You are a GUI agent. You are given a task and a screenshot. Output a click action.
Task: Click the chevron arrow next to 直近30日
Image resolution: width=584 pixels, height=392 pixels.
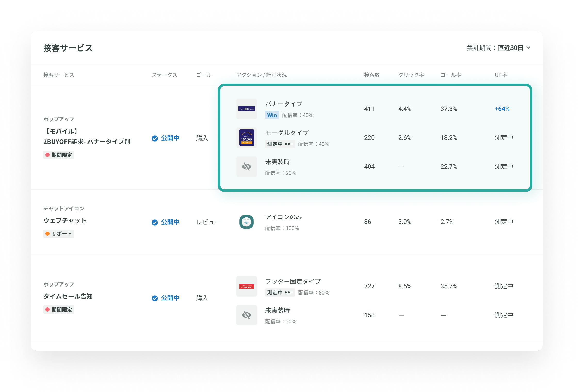528,48
